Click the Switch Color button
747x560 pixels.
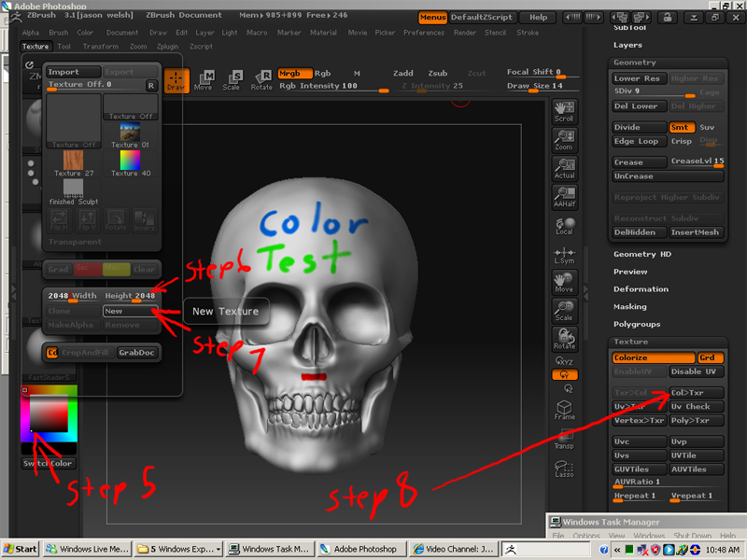pyautogui.click(x=49, y=463)
